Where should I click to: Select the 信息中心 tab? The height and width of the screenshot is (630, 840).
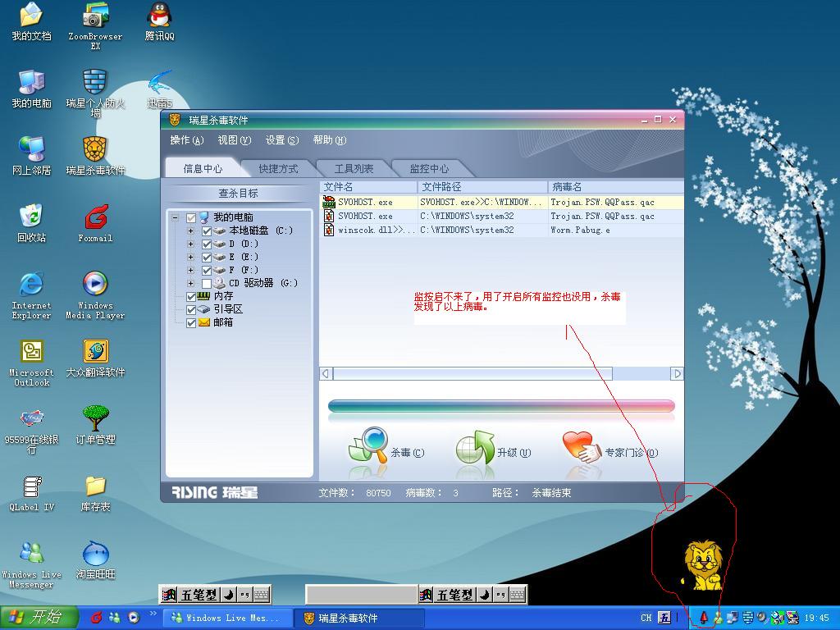[203, 169]
